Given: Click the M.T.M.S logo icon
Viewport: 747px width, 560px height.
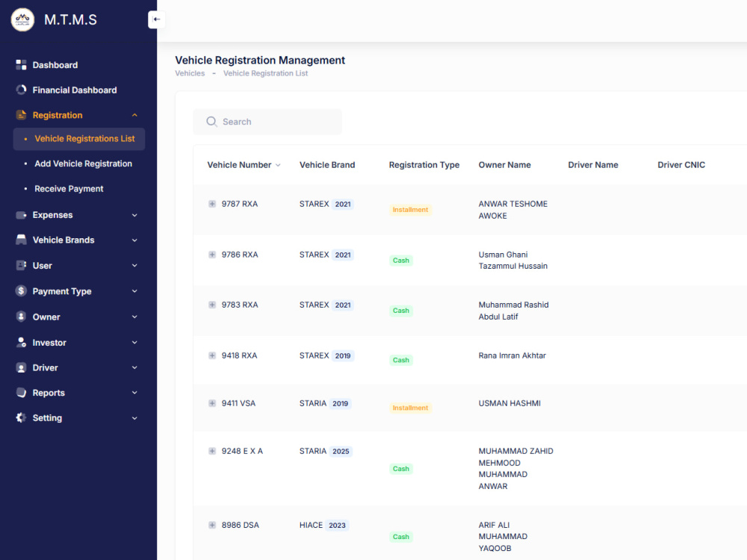Looking at the screenshot, I should [x=22, y=19].
